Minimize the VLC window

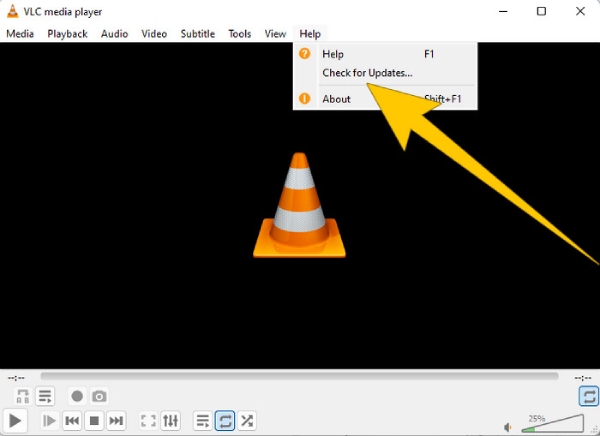tap(503, 11)
